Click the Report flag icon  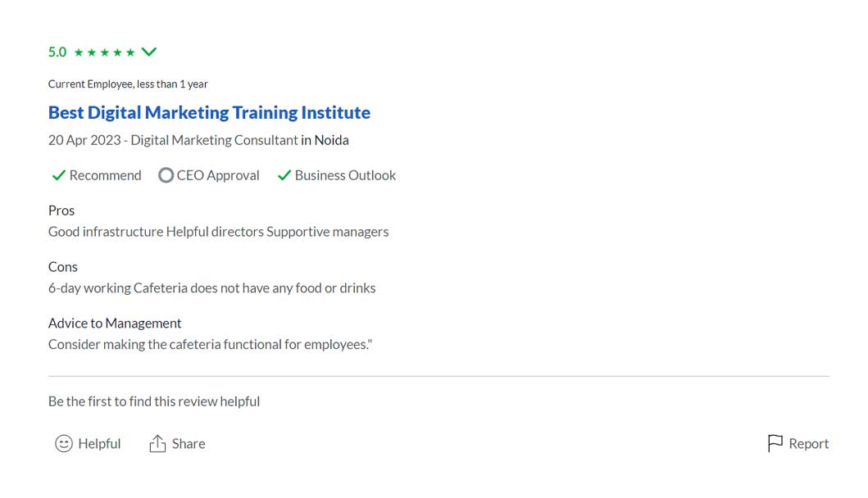coord(775,444)
